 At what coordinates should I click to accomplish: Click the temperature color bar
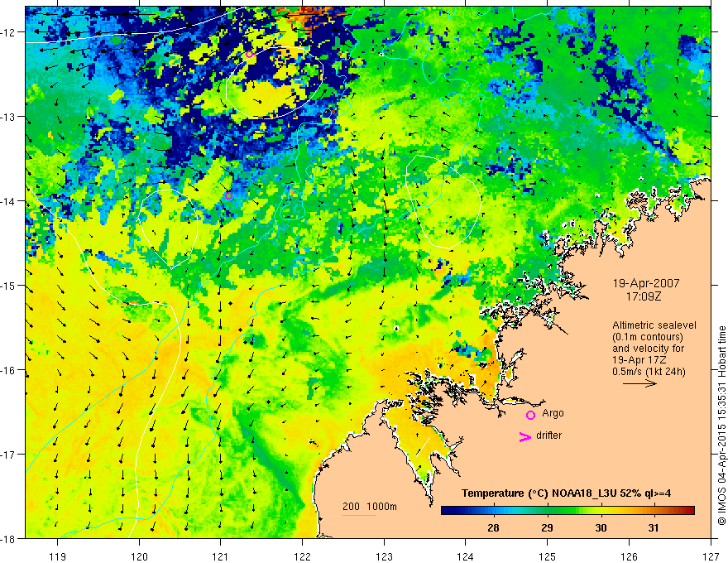point(568,511)
